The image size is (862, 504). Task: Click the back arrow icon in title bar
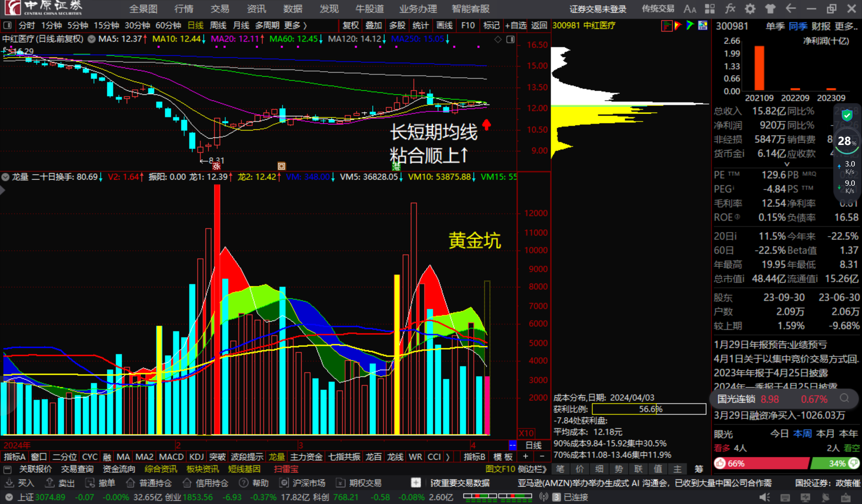pos(791,9)
